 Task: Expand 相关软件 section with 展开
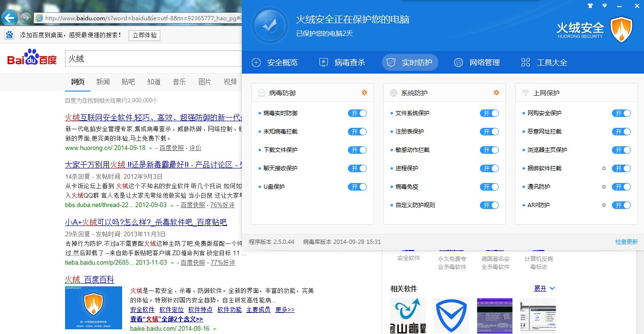[x=545, y=288]
